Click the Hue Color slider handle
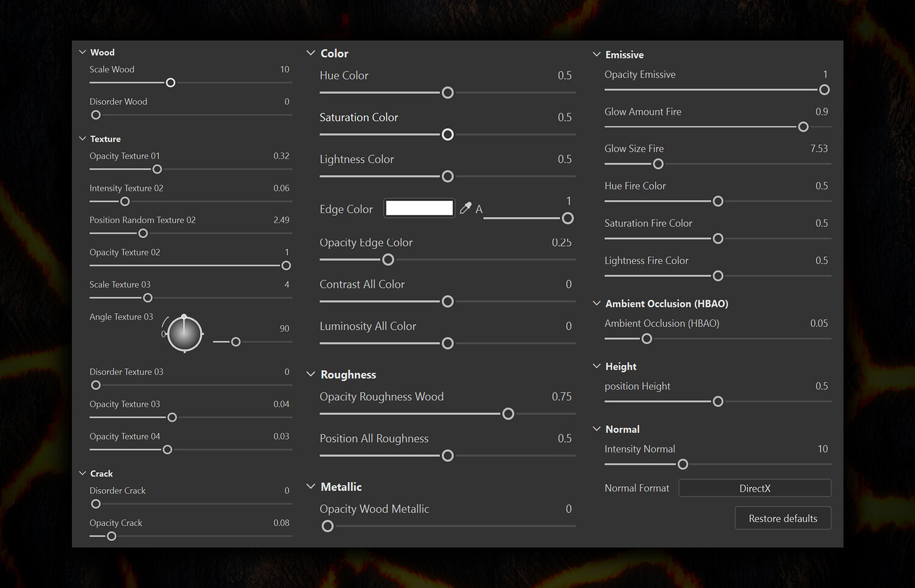 [x=448, y=93]
